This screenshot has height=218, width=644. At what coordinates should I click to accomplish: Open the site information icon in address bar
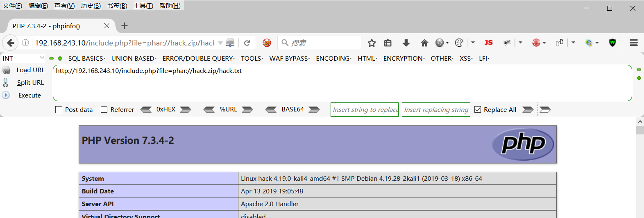coord(25,43)
